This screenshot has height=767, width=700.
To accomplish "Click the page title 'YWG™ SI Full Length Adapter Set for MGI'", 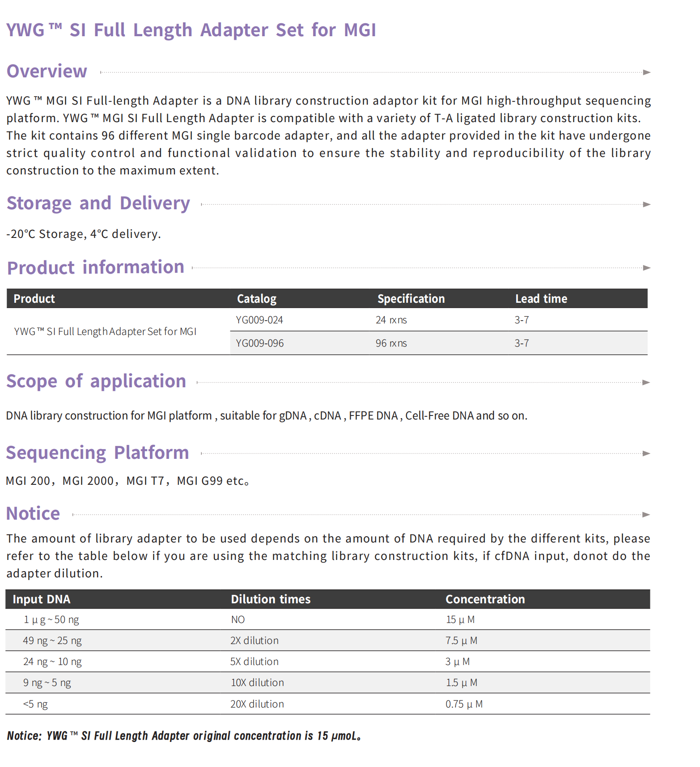I will tap(191, 30).
